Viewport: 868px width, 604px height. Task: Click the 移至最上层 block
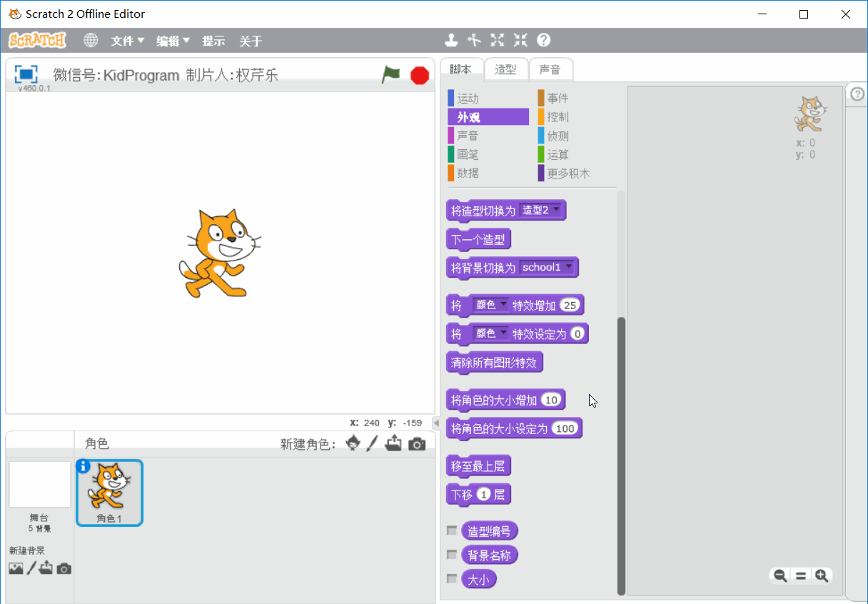click(x=478, y=466)
